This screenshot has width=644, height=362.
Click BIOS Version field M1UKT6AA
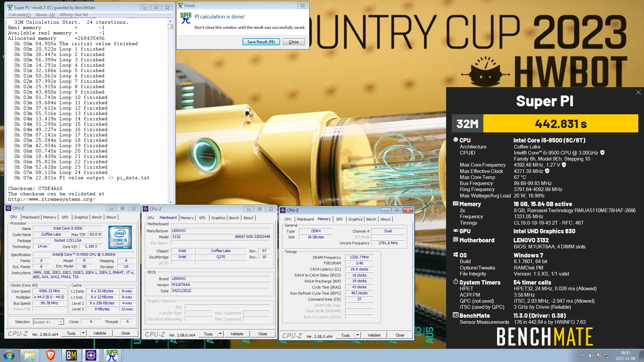[220, 285]
